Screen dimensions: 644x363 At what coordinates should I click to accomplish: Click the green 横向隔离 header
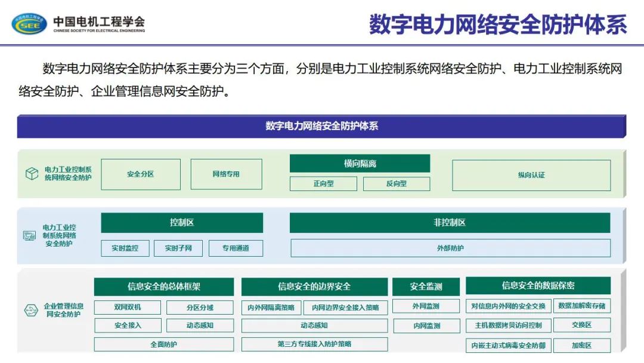coord(360,164)
